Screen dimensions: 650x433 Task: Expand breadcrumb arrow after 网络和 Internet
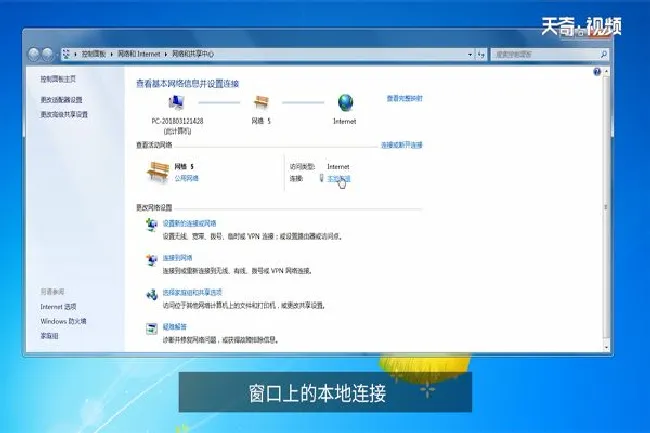pyautogui.click(x=165, y=54)
